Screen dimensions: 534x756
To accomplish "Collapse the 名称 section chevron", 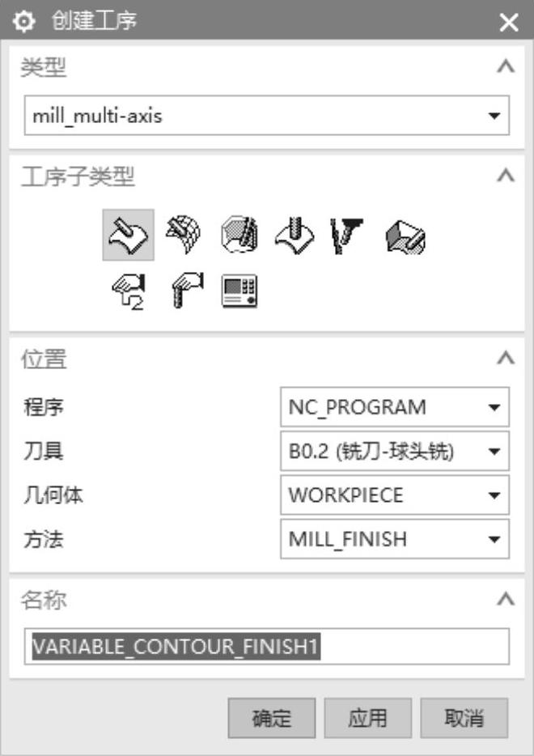I will pos(506,599).
